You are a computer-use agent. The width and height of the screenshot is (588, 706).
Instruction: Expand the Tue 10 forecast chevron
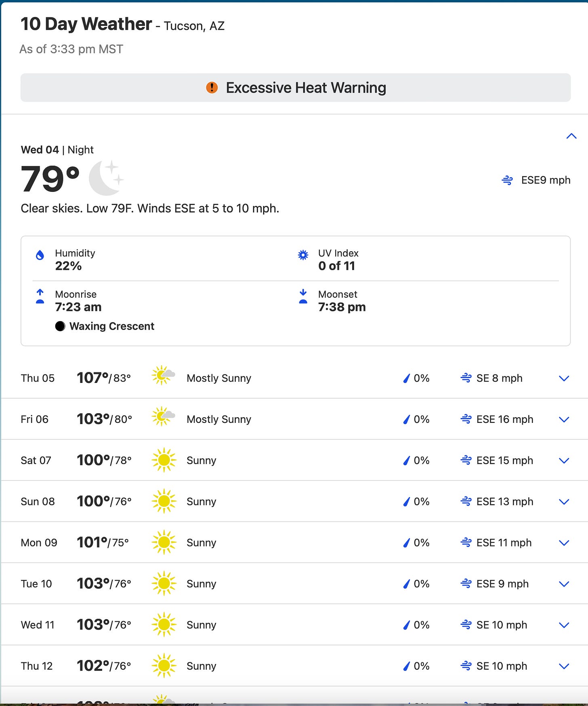tap(564, 584)
